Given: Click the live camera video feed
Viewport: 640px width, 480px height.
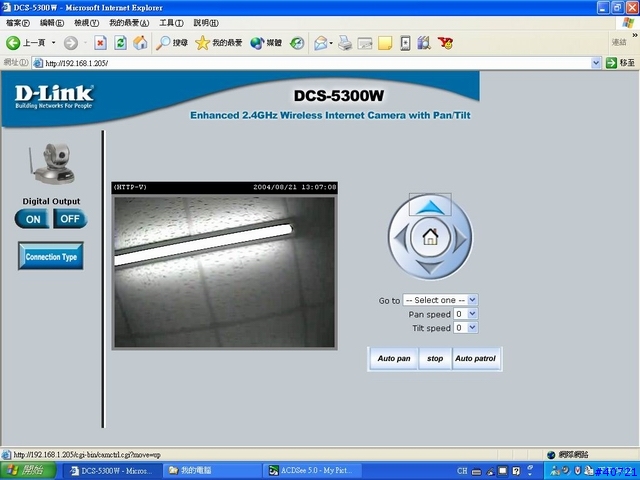Looking at the screenshot, I should pos(224,271).
